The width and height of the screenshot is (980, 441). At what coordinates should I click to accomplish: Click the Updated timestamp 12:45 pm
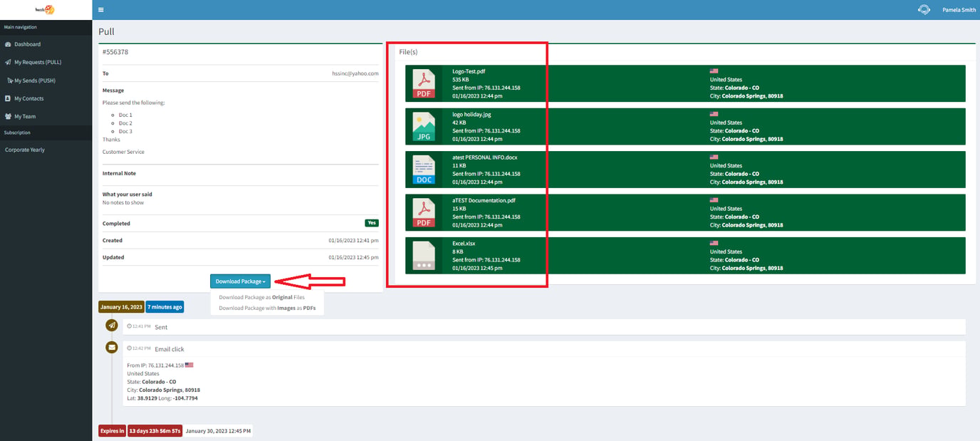pos(353,257)
